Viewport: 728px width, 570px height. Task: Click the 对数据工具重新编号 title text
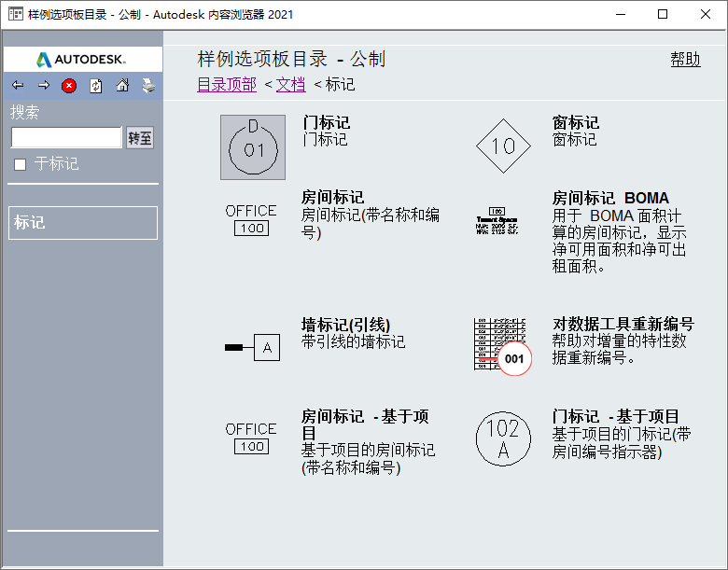coord(623,324)
